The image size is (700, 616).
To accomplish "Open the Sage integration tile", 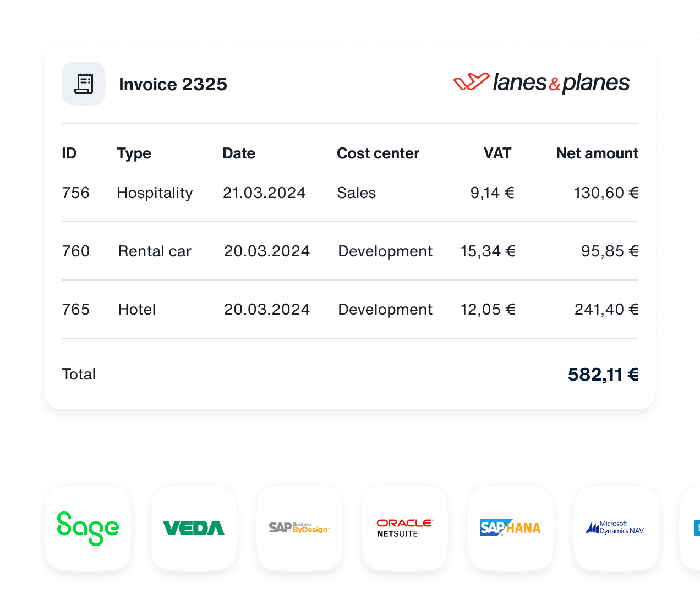I will [x=88, y=529].
